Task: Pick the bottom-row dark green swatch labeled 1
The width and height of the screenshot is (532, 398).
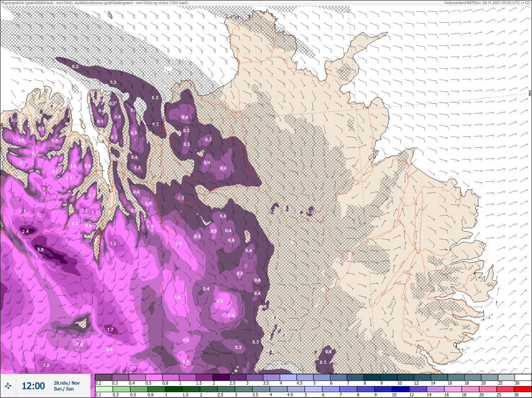Action: 174,389
